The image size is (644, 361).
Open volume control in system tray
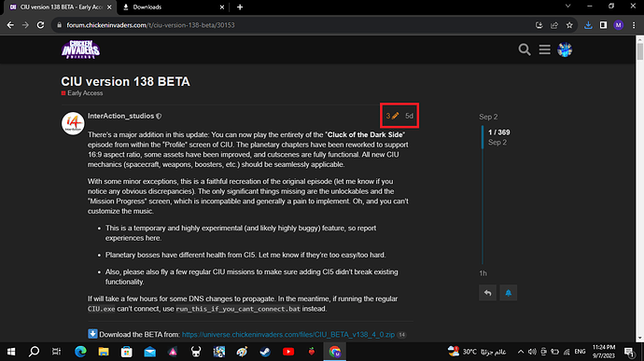coord(532,352)
